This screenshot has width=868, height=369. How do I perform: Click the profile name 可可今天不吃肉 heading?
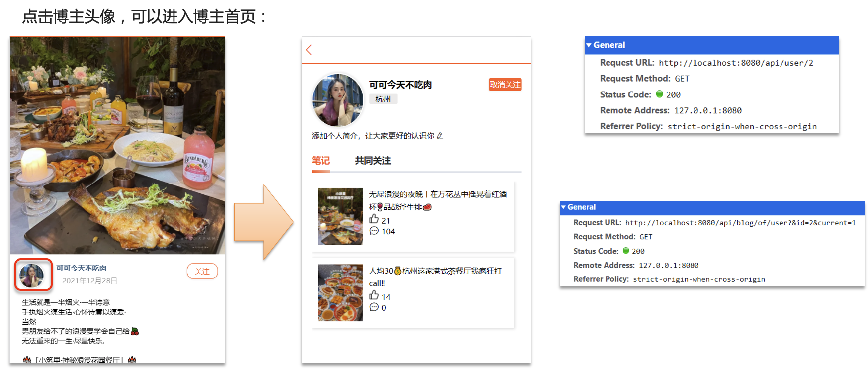400,85
